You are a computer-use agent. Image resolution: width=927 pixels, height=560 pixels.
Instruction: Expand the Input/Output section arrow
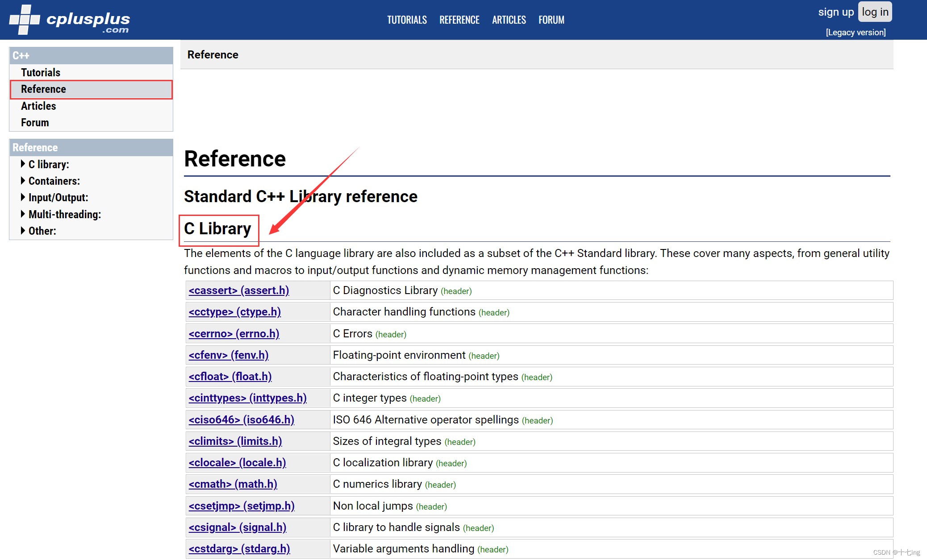[x=23, y=197]
